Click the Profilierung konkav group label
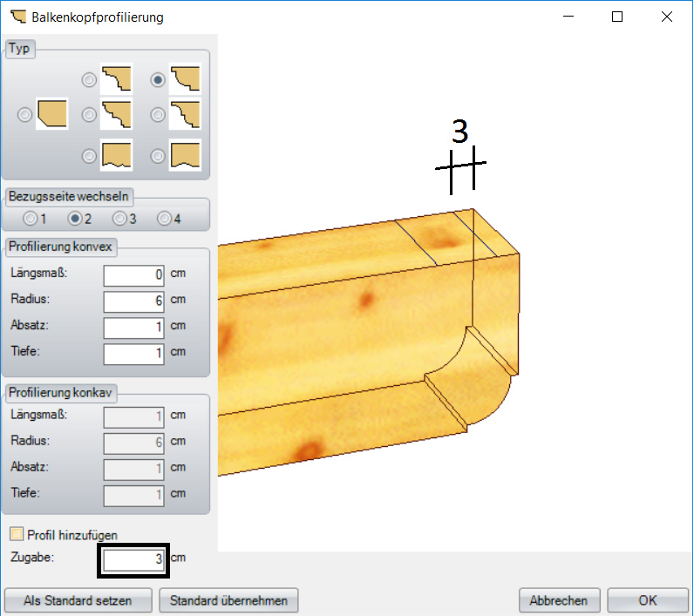The height and width of the screenshot is (616, 694). (60, 393)
